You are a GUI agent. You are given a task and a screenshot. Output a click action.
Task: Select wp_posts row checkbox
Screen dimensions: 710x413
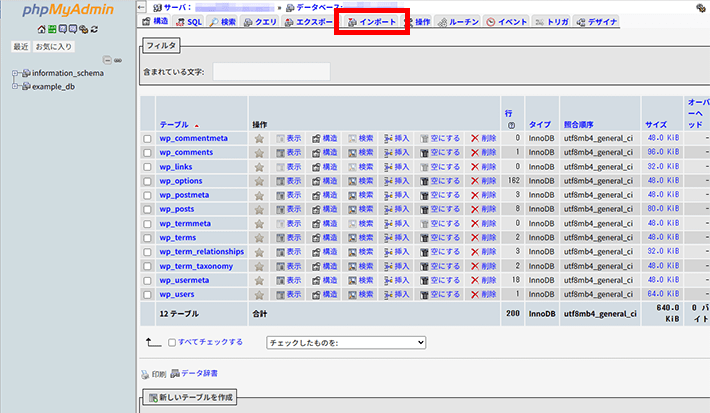pyautogui.click(x=147, y=209)
